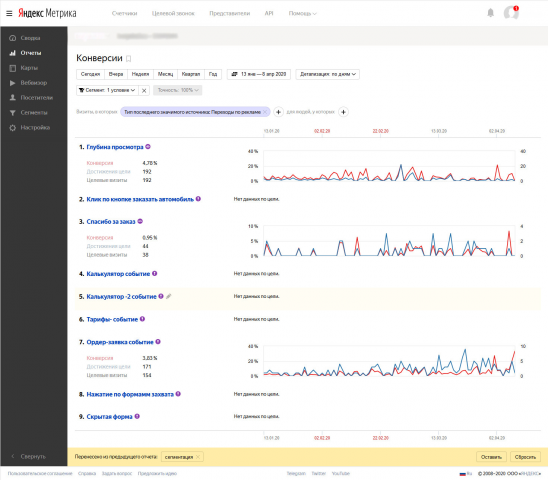Image resolution: width=548 pixels, height=480 pixels.
Task: Open the date range picker
Action: coord(259,74)
